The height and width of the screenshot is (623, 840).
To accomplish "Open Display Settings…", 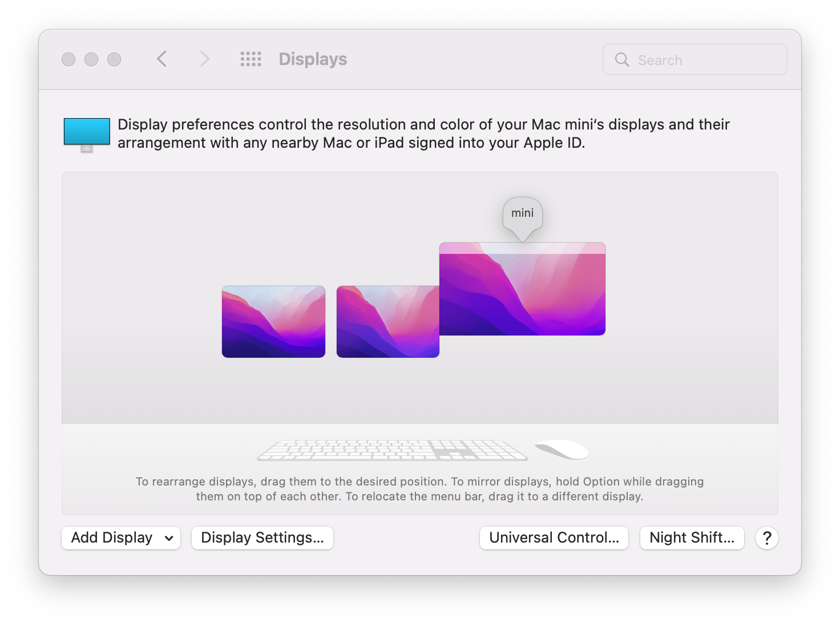I will click(262, 538).
